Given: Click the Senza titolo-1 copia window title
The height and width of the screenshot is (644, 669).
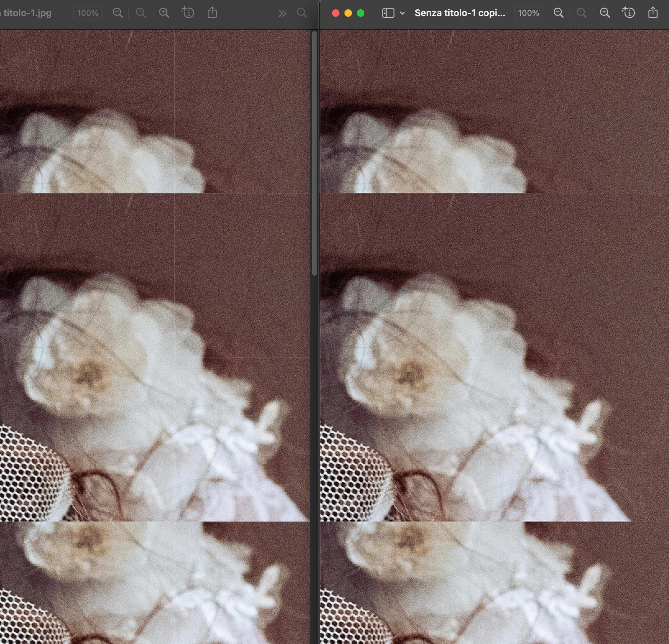Looking at the screenshot, I should pos(459,13).
